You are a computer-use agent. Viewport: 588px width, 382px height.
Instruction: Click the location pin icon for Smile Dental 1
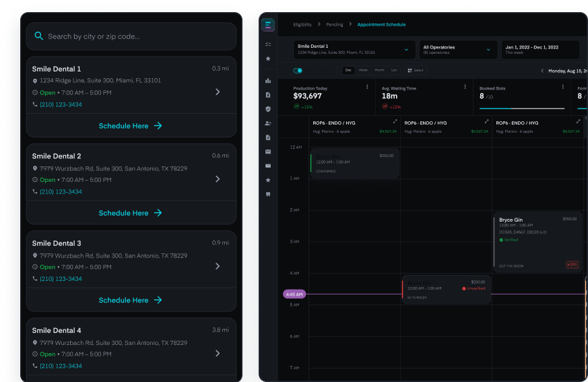(35, 81)
